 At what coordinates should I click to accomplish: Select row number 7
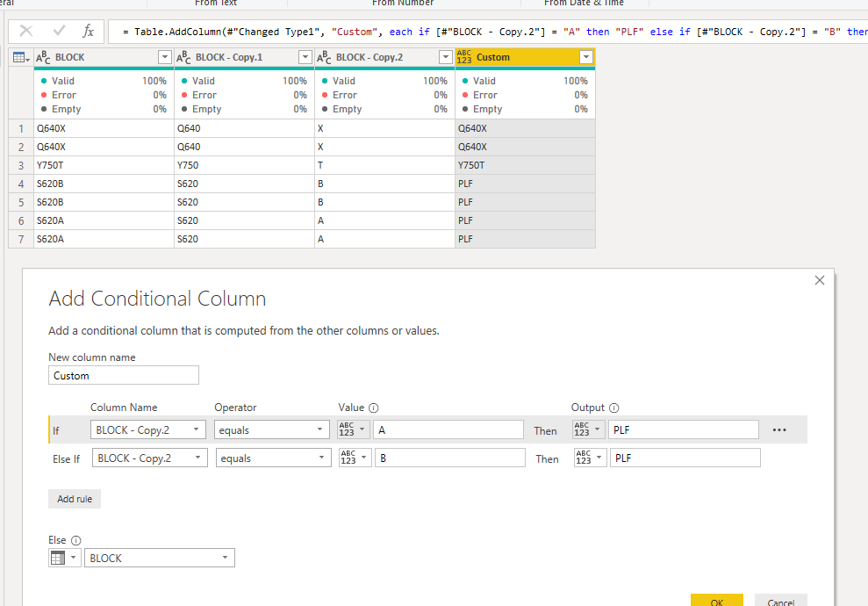(21, 239)
